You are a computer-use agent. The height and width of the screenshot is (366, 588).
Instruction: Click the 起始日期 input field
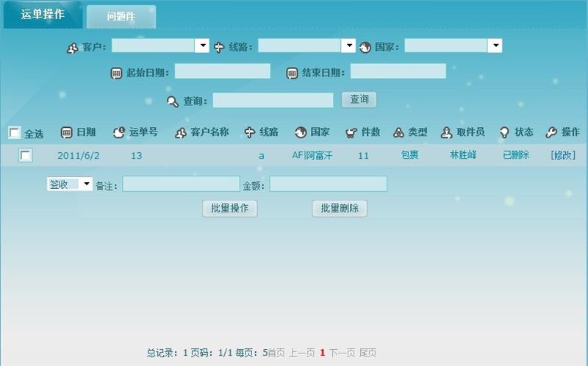coord(223,71)
